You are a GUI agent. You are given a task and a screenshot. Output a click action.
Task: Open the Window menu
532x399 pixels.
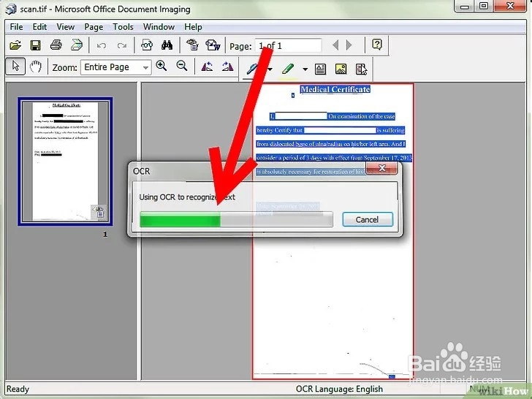pyautogui.click(x=159, y=27)
